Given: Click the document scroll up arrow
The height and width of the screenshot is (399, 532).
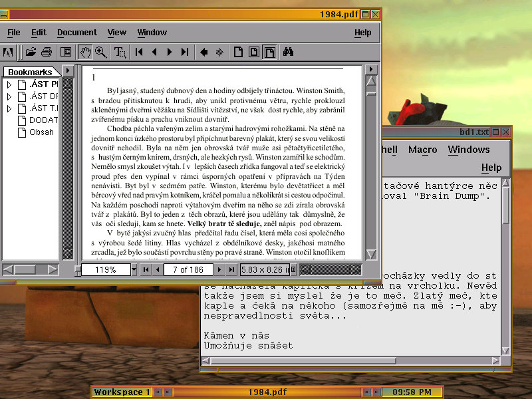Looking at the screenshot, I should point(371,80).
